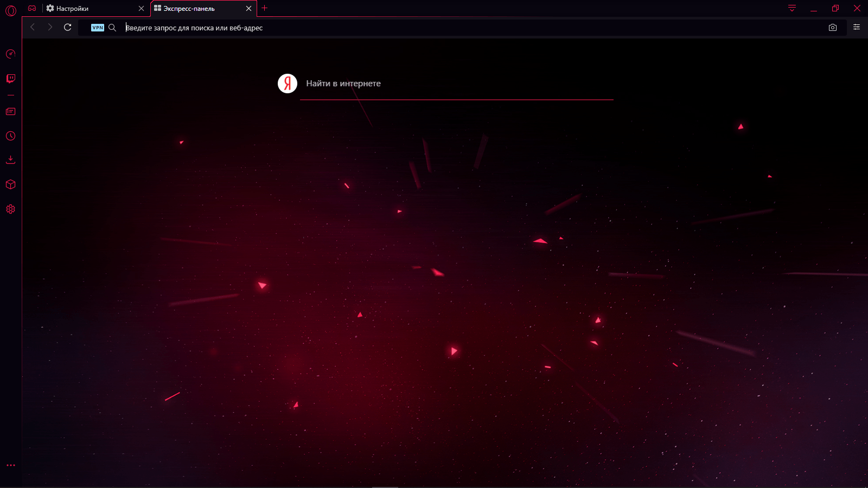Screen dimensions: 868x488
Task: Open Twitch panel in sidebar
Action: 11,79
